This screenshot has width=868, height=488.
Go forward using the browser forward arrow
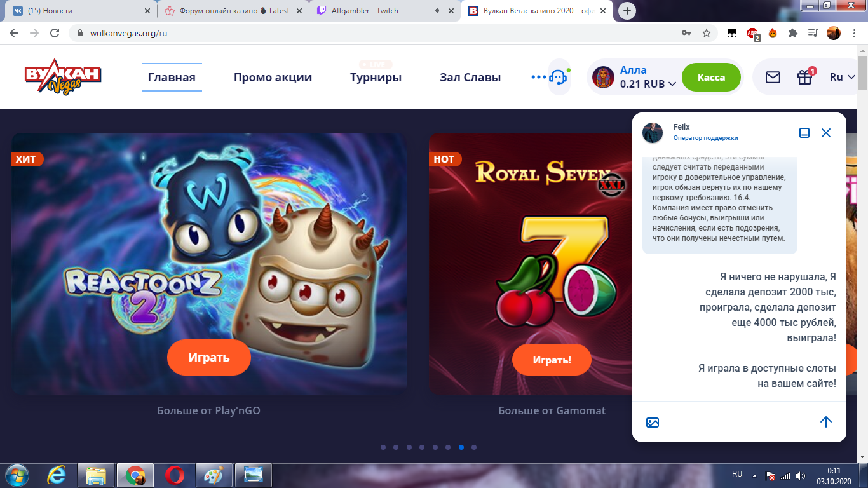tap(34, 33)
